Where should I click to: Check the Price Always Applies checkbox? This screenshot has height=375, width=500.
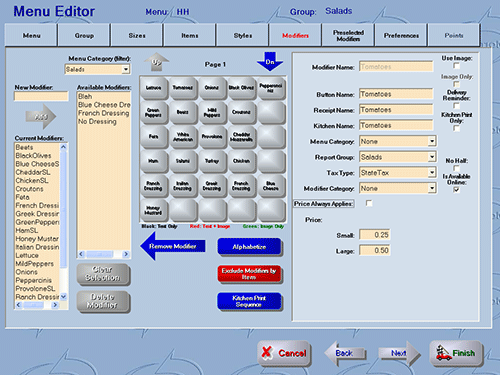point(369,203)
